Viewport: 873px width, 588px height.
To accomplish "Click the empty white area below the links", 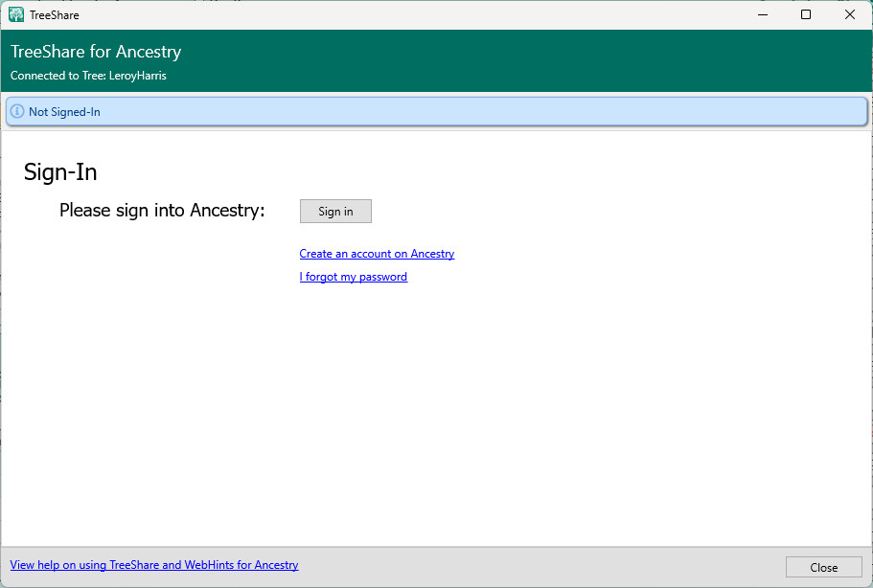I will click(x=436, y=412).
